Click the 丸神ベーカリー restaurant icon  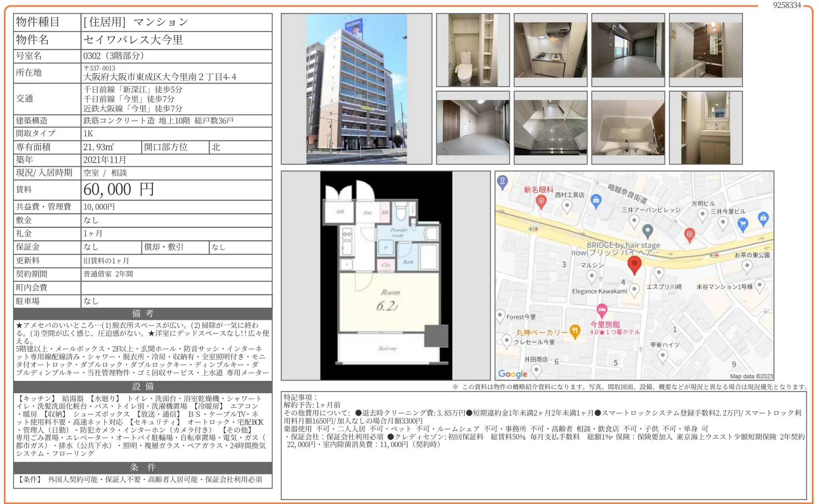[574, 331]
